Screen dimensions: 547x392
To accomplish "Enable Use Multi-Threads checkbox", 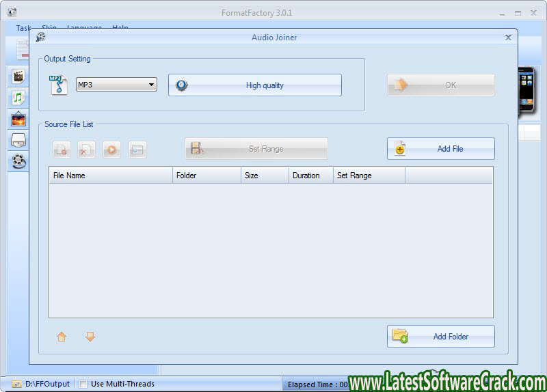I will (x=83, y=384).
